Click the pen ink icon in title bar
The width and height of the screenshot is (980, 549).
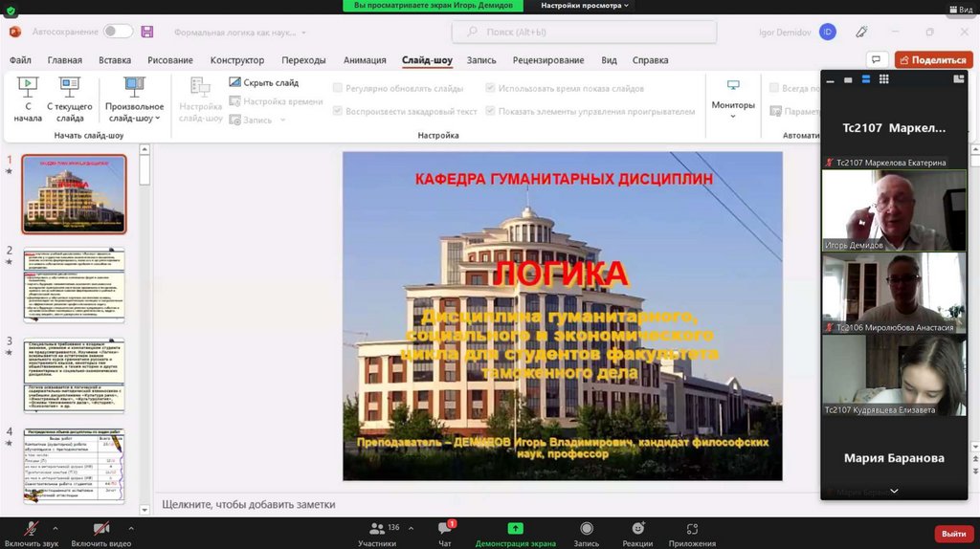(x=861, y=32)
